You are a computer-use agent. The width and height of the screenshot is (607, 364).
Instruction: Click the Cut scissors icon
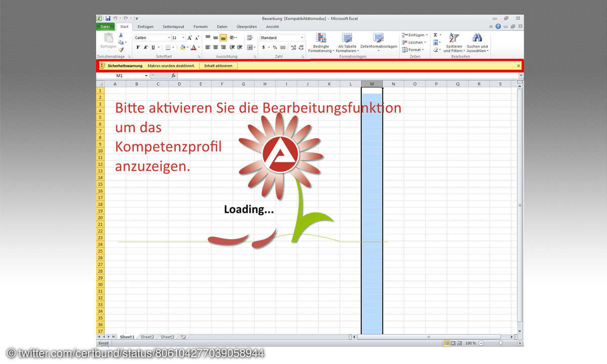[121, 35]
